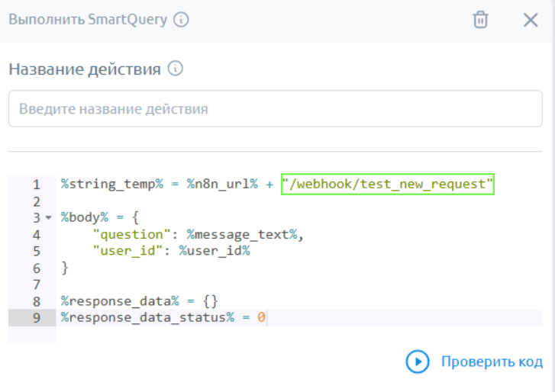Screen dimensions: 555x392
Task: Click the Выполнить SmartQuery panel title
Action: click(x=88, y=20)
